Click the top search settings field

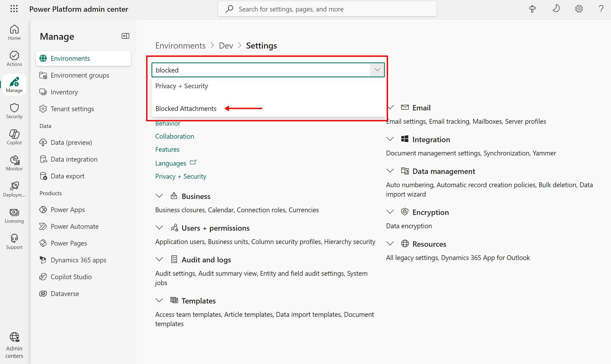(327, 9)
